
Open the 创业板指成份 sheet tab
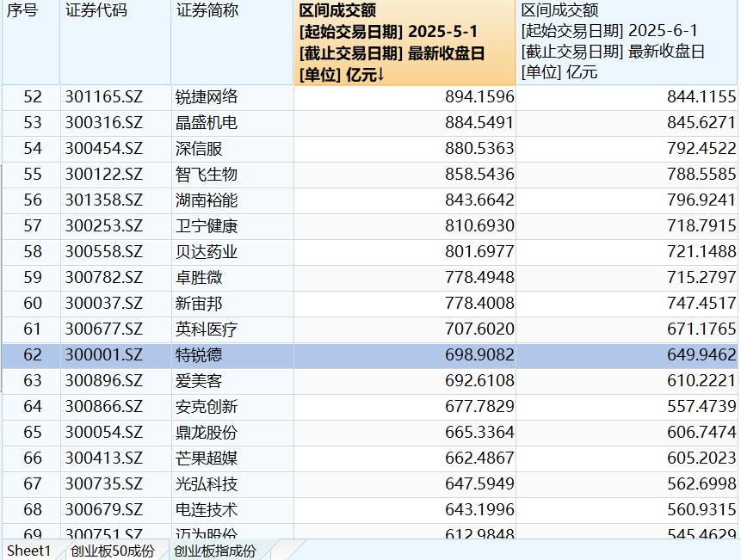(x=215, y=551)
